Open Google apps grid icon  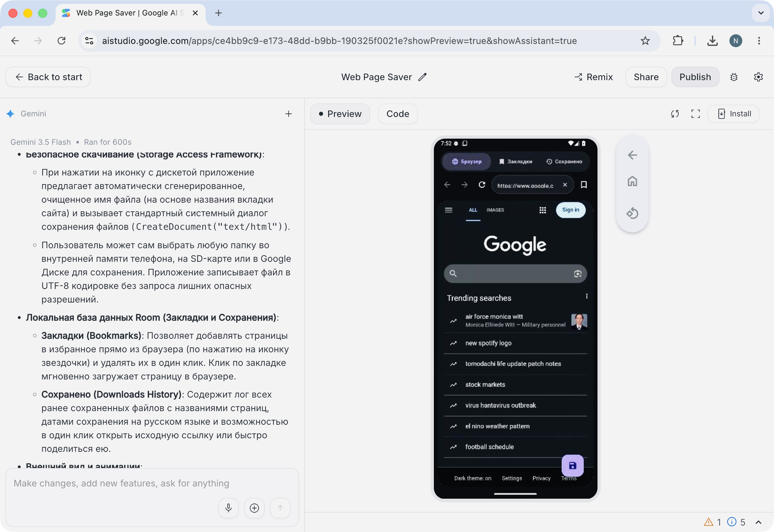point(543,210)
